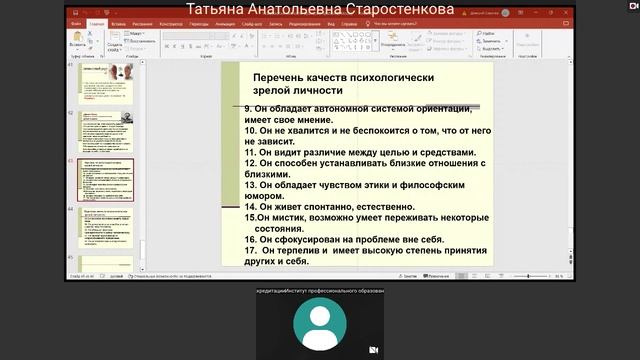Click the Format Painter brush icon
The width and height of the screenshot is (640, 360).
(x=90, y=48)
